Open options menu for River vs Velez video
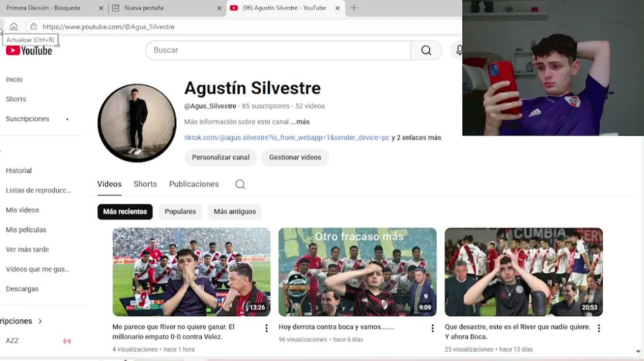The height and width of the screenshot is (361, 644). (x=266, y=328)
